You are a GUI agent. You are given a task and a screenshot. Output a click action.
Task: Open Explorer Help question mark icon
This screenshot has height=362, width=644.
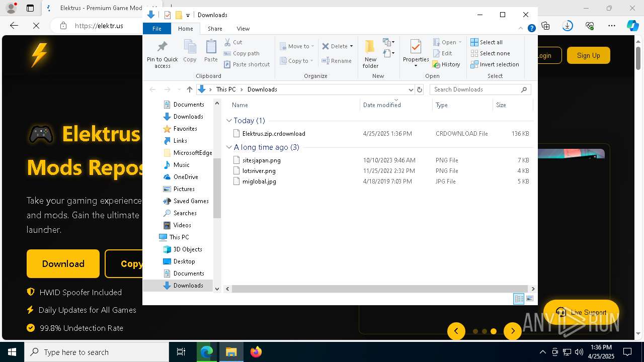point(531,29)
